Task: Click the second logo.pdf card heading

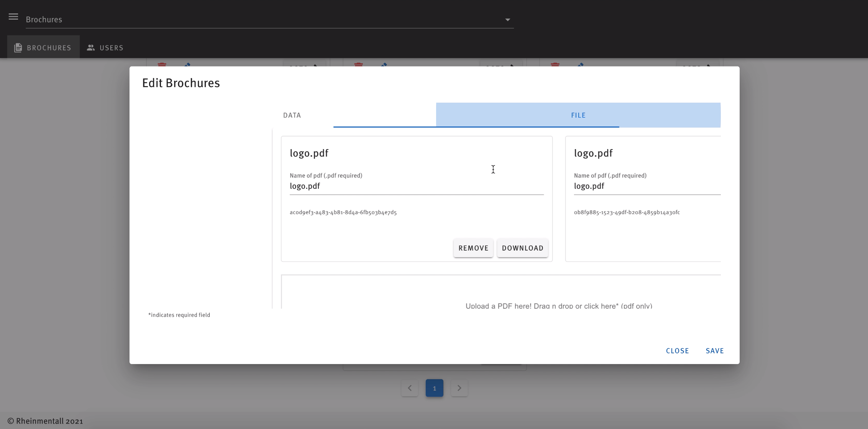Action: point(593,153)
